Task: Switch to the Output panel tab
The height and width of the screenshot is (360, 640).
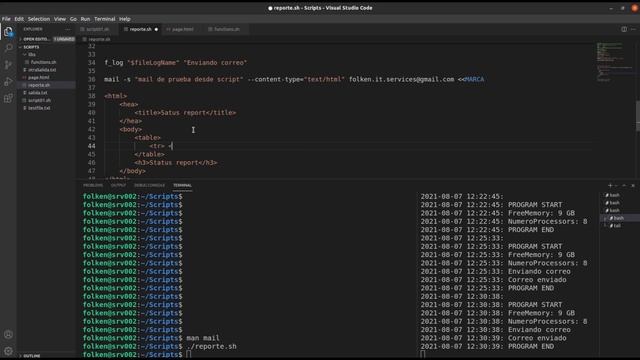Action: pos(118,185)
